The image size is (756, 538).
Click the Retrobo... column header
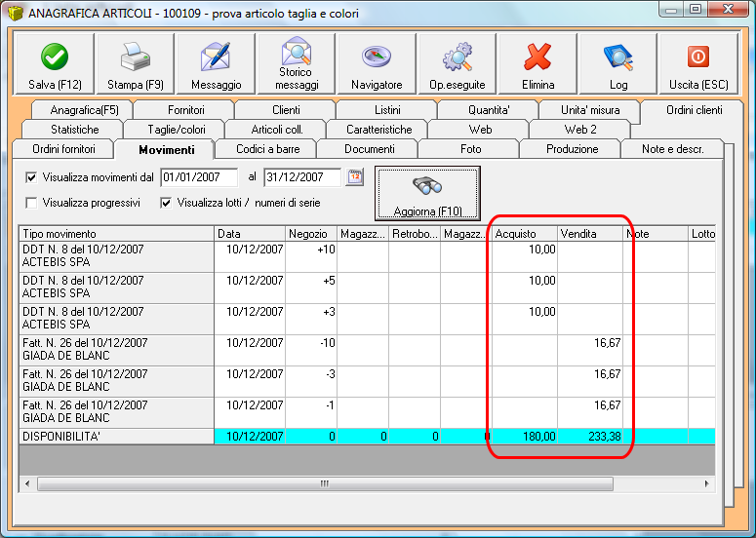415,234
